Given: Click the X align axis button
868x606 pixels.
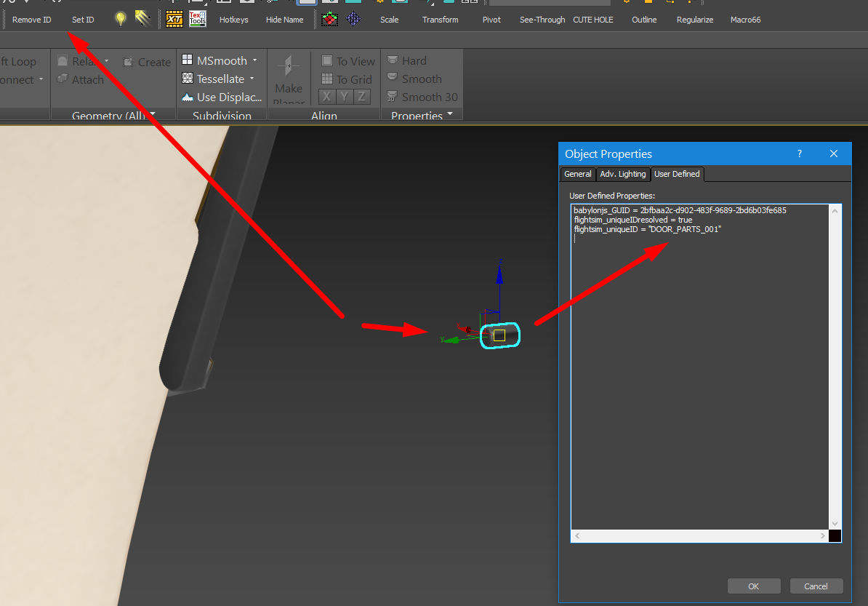Looking at the screenshot, I should [327, 96].
